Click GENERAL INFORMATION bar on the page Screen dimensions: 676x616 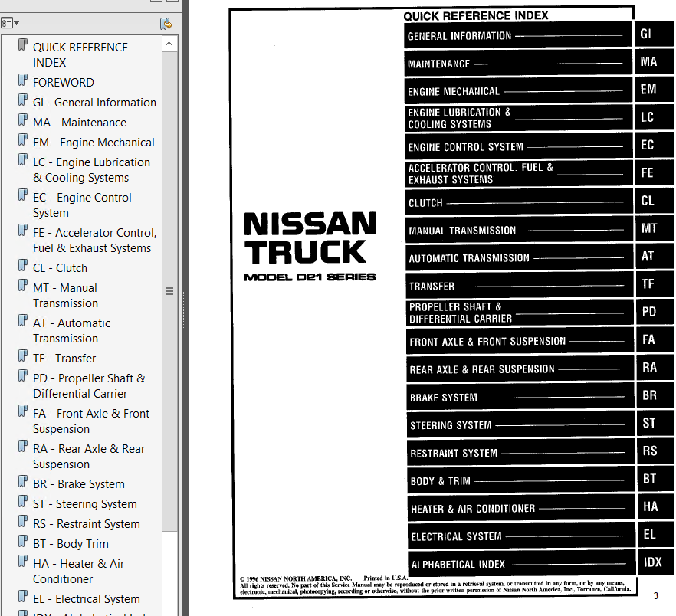[x=518, y=35]
